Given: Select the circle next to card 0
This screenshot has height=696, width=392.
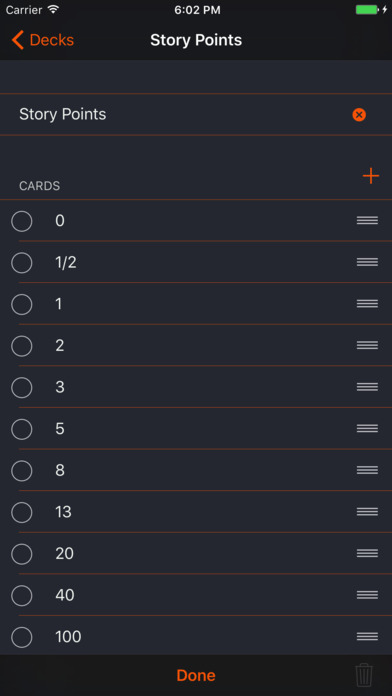Looking at the screenshot, I should coord(22,221).
